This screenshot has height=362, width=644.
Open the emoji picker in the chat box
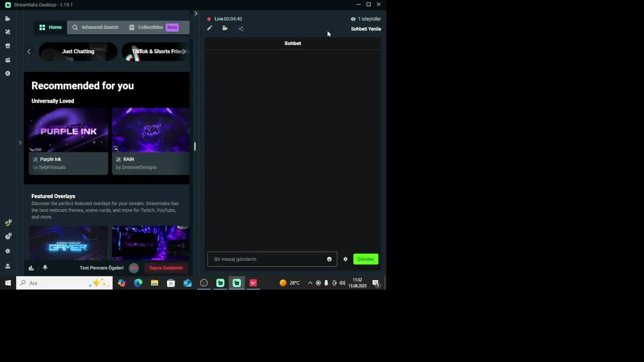coord(330,259)
